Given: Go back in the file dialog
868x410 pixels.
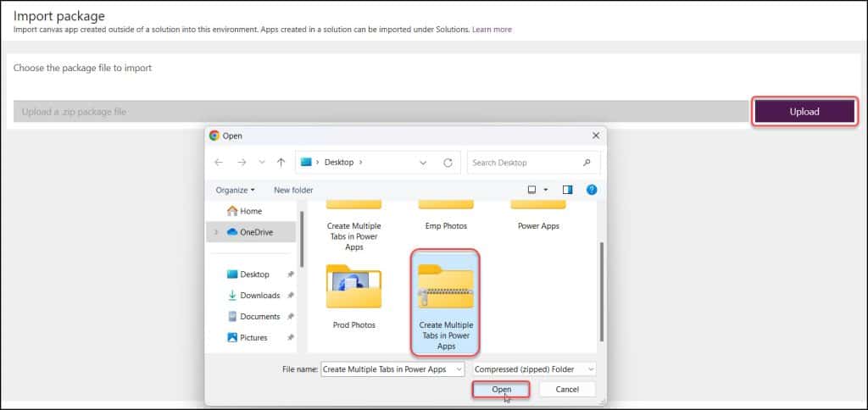Looking at the screenshot, I should click(x=219, y=163).
